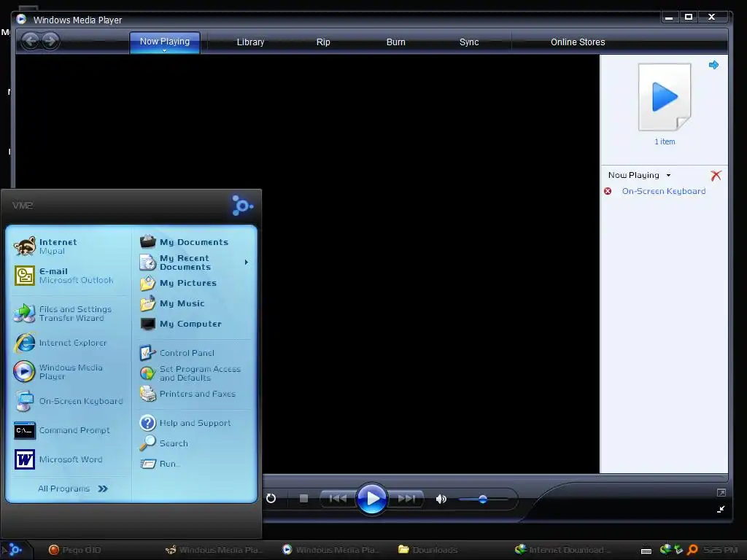The width and height of the screenshot is (747, 560).
Task: Open My Documents from Start menu
Action: pos(194,242)
